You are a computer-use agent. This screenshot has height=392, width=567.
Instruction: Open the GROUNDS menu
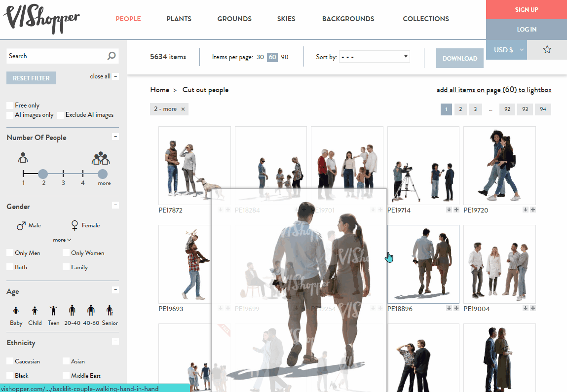pos(234,19)
